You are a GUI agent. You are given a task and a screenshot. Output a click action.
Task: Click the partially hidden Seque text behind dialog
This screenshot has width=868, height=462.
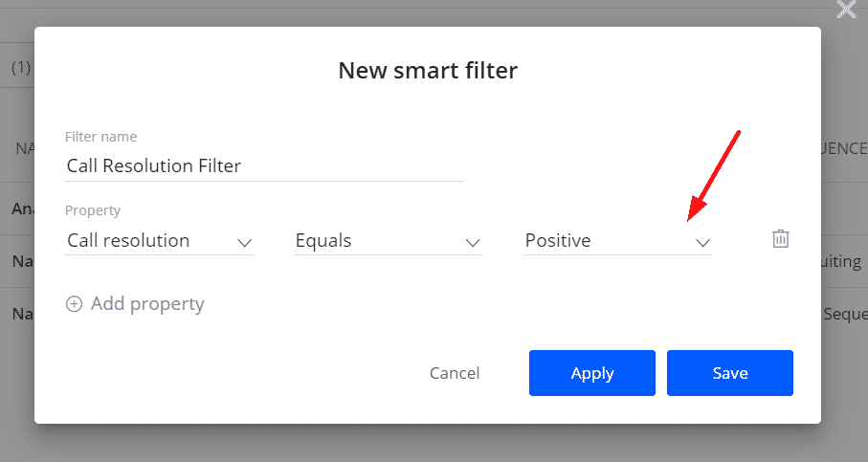[x=845, y=315]
